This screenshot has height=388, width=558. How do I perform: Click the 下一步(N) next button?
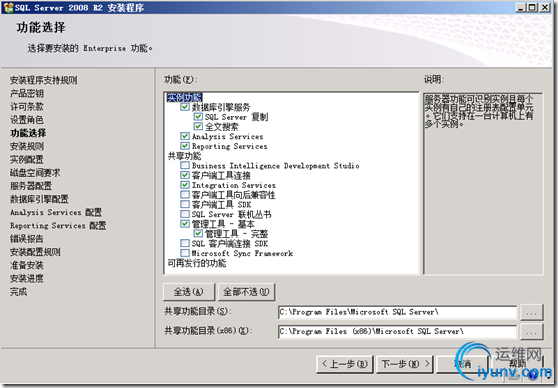tap(405, 364)
